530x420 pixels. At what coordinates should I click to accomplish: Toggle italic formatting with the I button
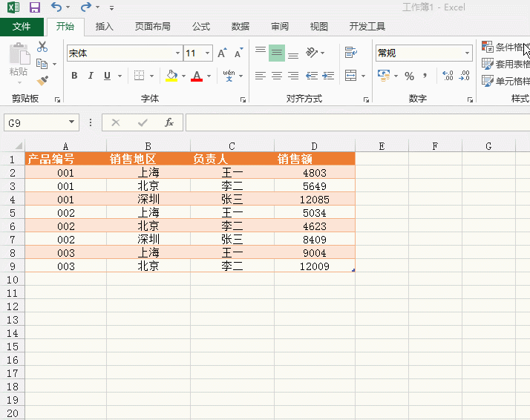(x=91, y=76)
